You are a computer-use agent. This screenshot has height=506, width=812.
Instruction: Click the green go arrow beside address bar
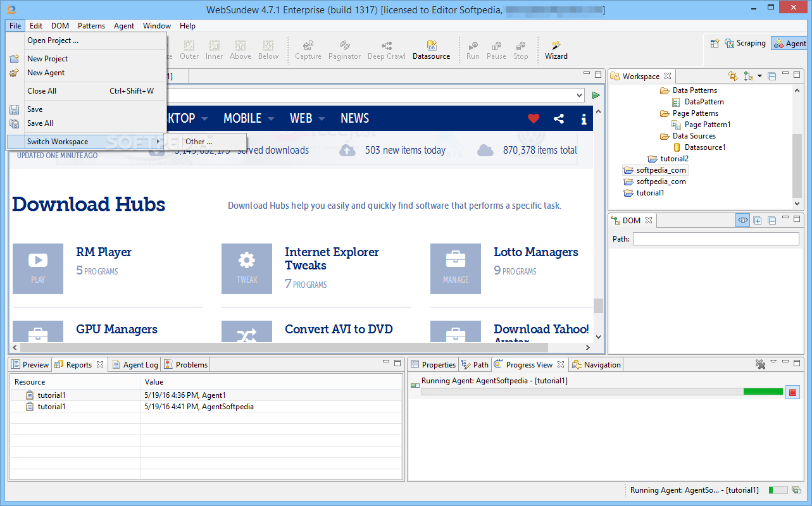coord(596,95)
